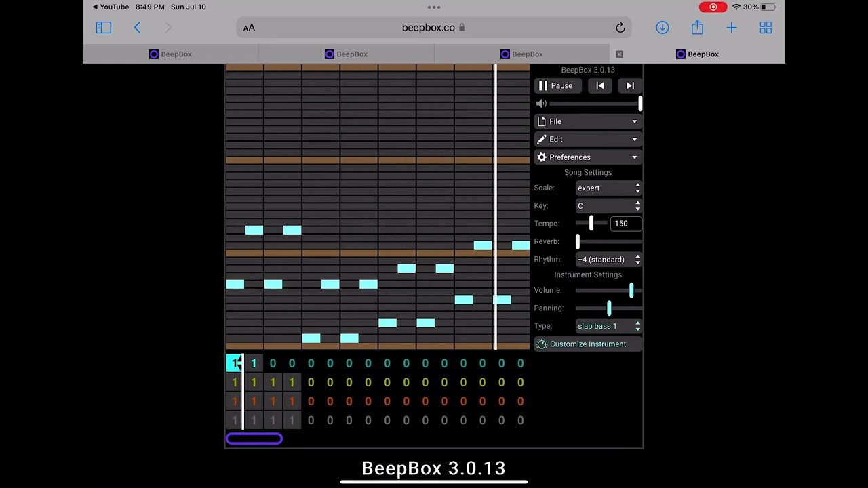Open the Safari share sheet

(697, 27)
